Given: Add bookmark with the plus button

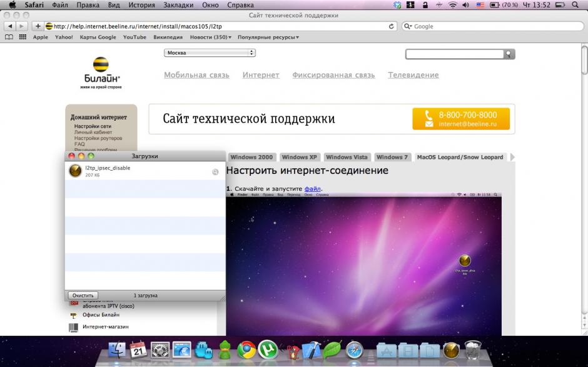Looking at the screenshot, I should (x=38, y=26).
